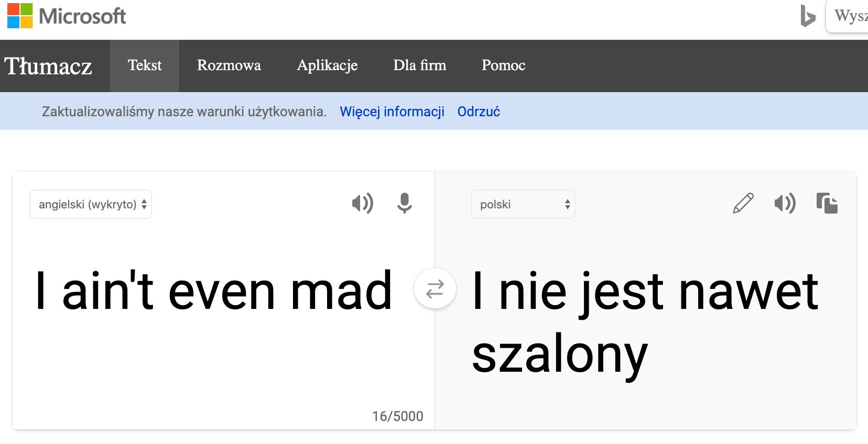Click the Więcej informacji link

(x=393, y=112)
